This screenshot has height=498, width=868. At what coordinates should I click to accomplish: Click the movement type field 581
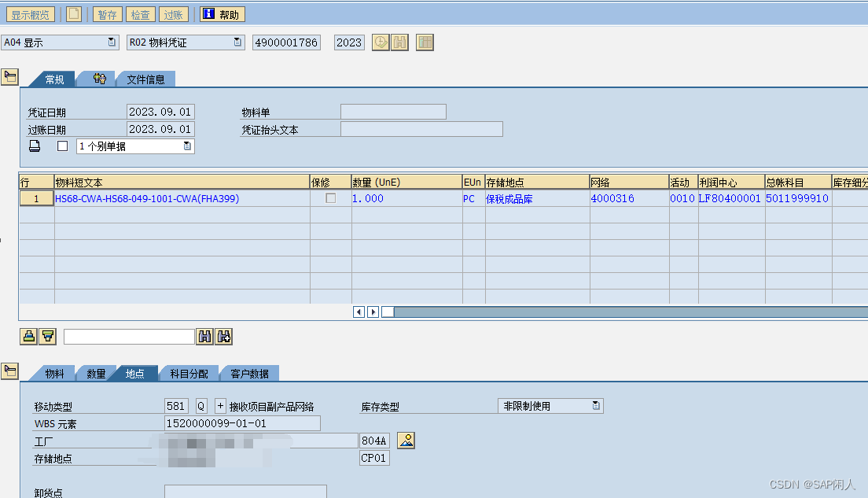coord(176,406)
